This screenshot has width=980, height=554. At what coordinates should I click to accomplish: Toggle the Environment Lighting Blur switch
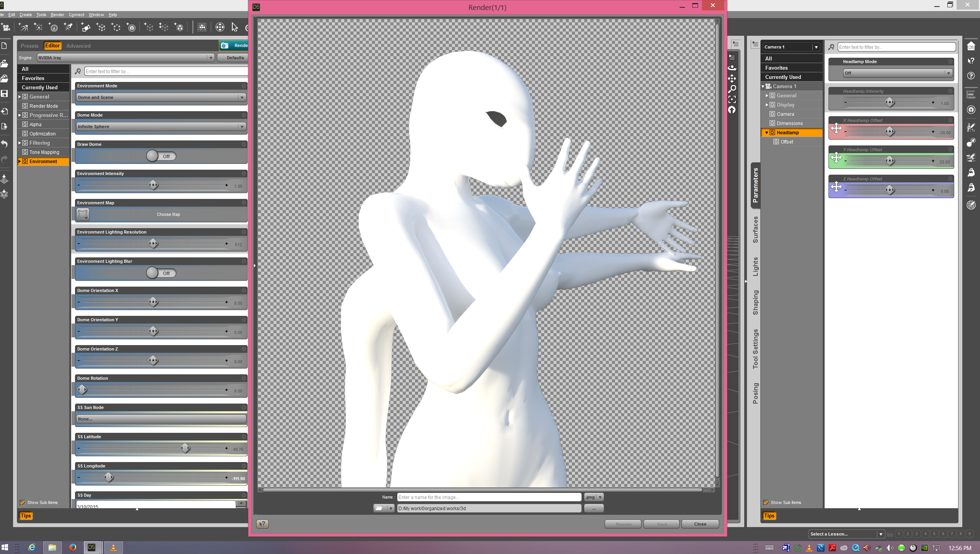(161, 273)
